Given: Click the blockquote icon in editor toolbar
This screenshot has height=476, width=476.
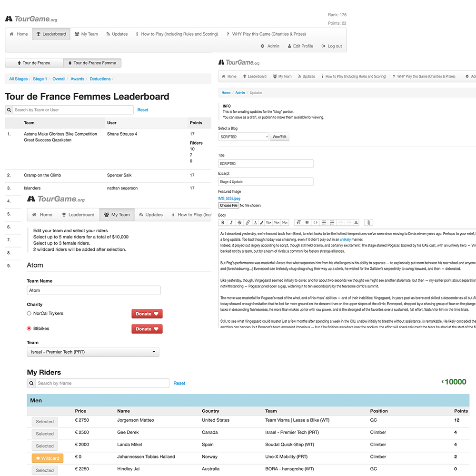Looking at the screenshot, I should click(x=307, y=222).
